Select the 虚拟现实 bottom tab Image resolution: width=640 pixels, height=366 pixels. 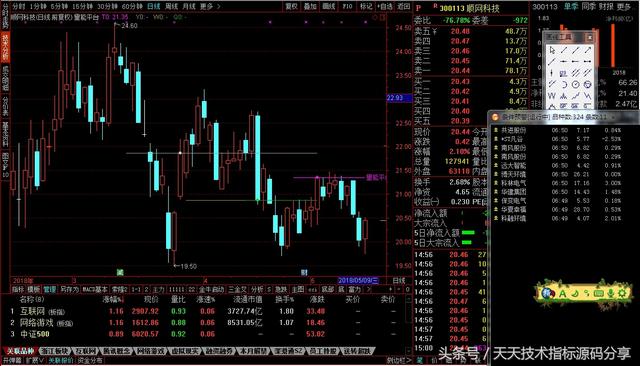(185, 351)
